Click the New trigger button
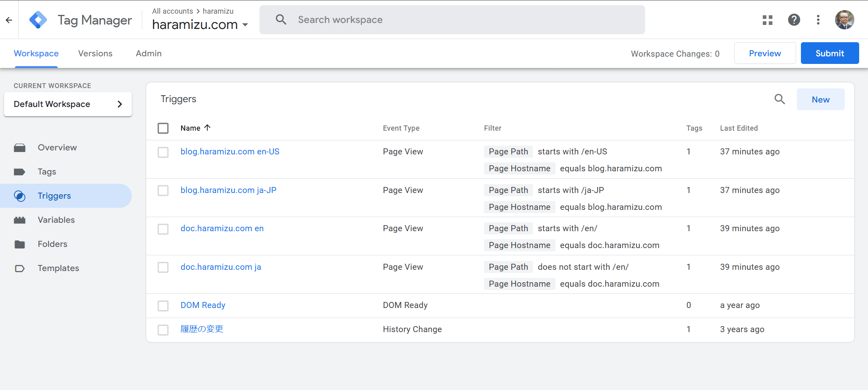This screenshot has height=390, width=868. coord(820,100)
